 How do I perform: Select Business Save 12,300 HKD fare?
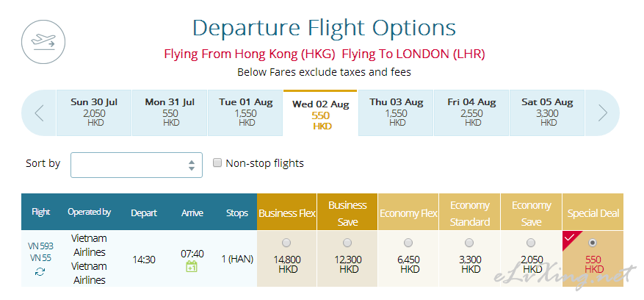tap(347, 243)
